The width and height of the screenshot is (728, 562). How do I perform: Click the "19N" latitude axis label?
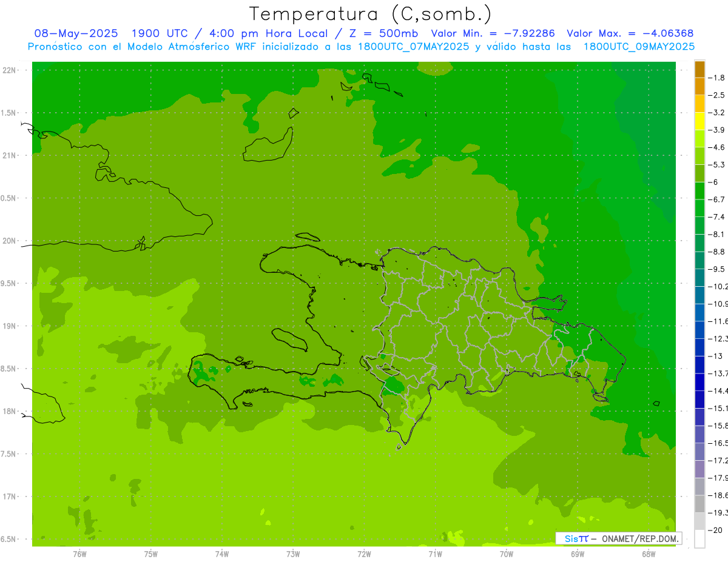pos(9,326)
